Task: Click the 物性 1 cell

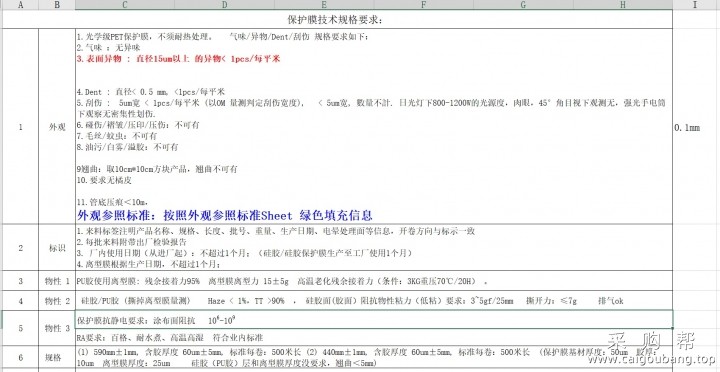Action: point(57,281)
